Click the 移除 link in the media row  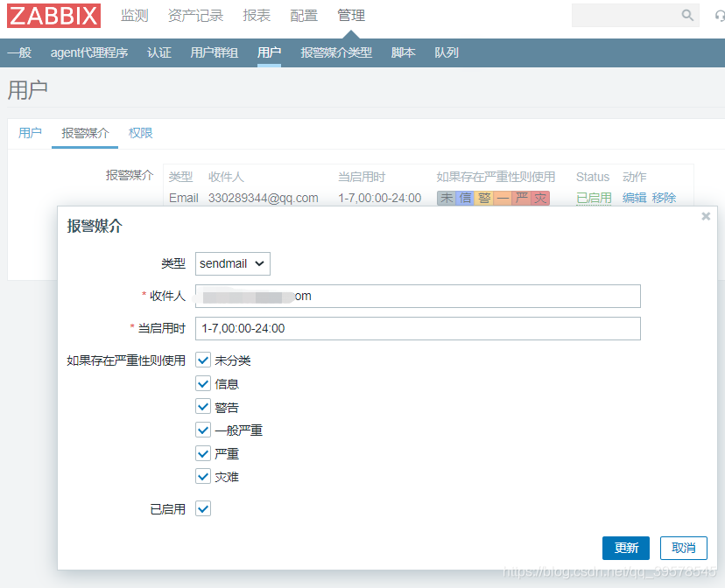664,198
